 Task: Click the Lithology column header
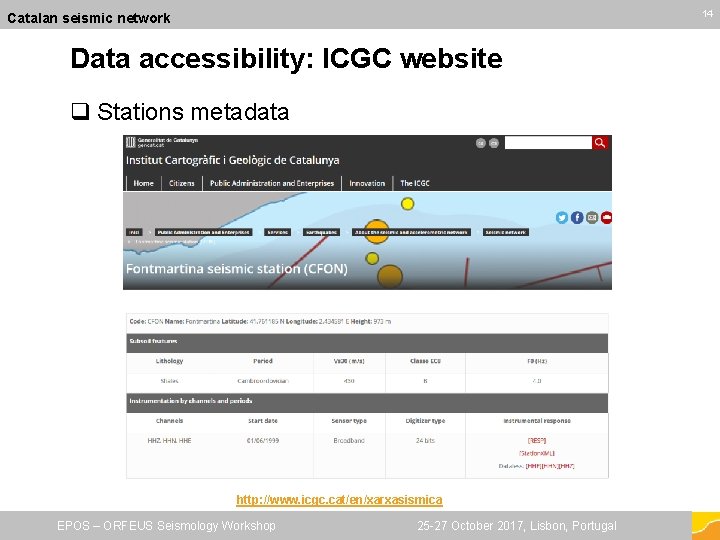[169, 361]
